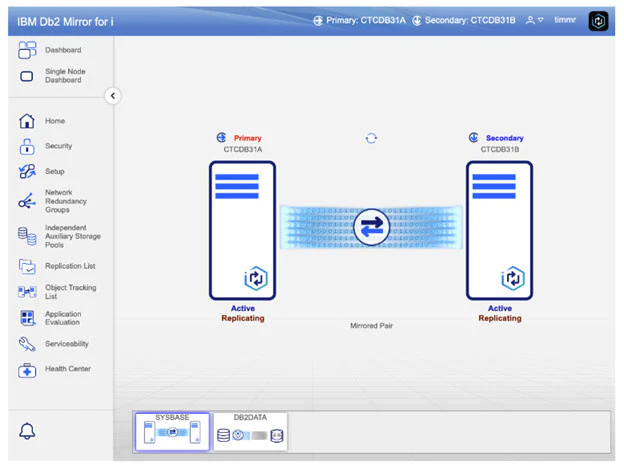Click the Replication List icon
This screenshot has width=624, height=469.
27,266
